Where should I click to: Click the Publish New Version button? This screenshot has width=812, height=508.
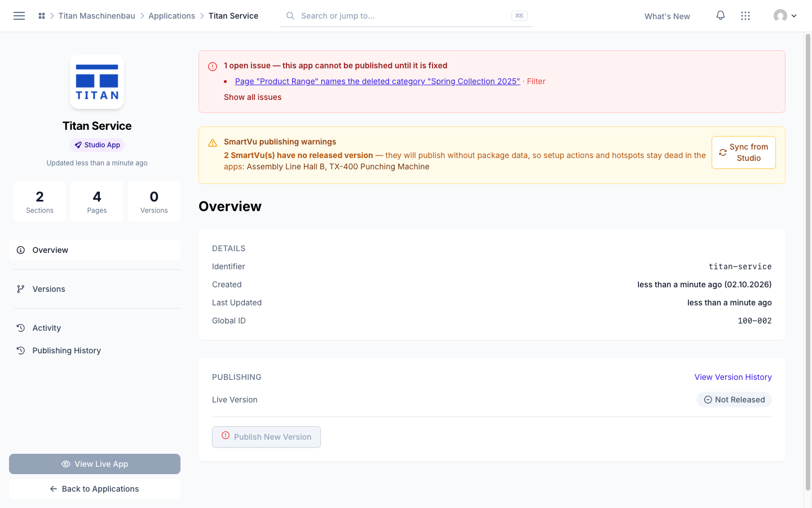[x=266, y=437]
